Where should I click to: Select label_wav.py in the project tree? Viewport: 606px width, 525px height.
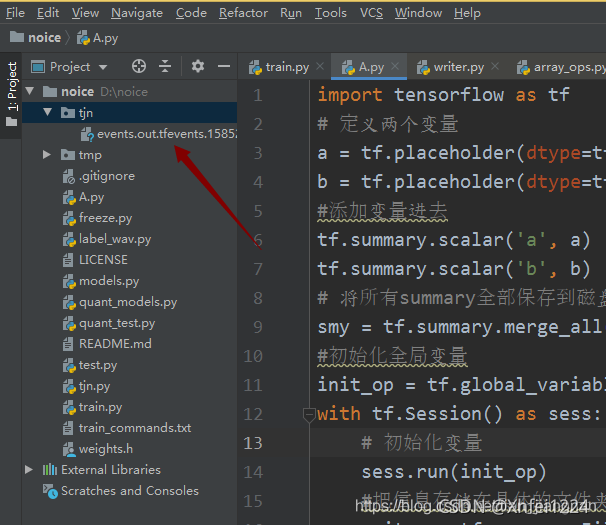point(107,239)
